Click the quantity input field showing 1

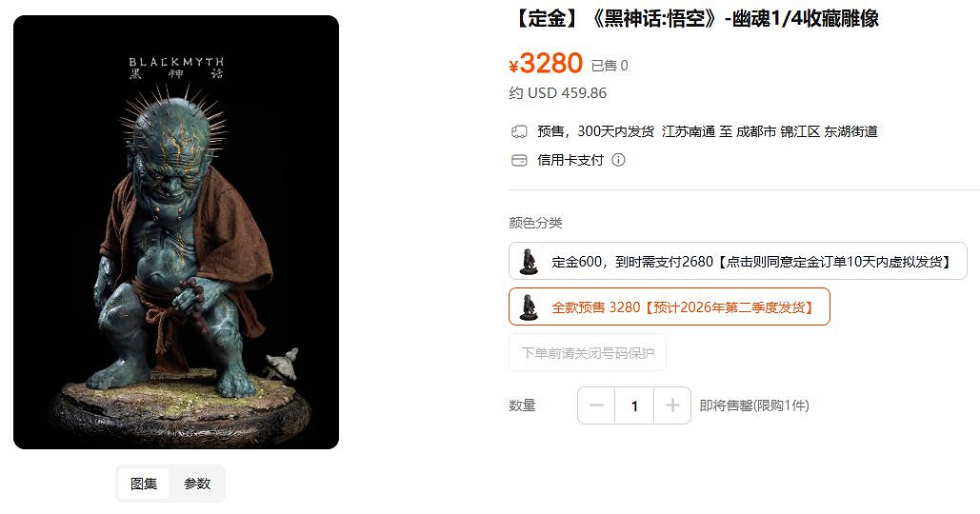[x=634, y=405]
